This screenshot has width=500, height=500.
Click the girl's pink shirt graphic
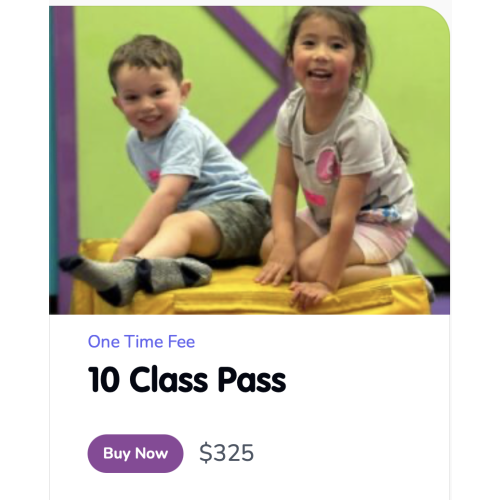328,166
